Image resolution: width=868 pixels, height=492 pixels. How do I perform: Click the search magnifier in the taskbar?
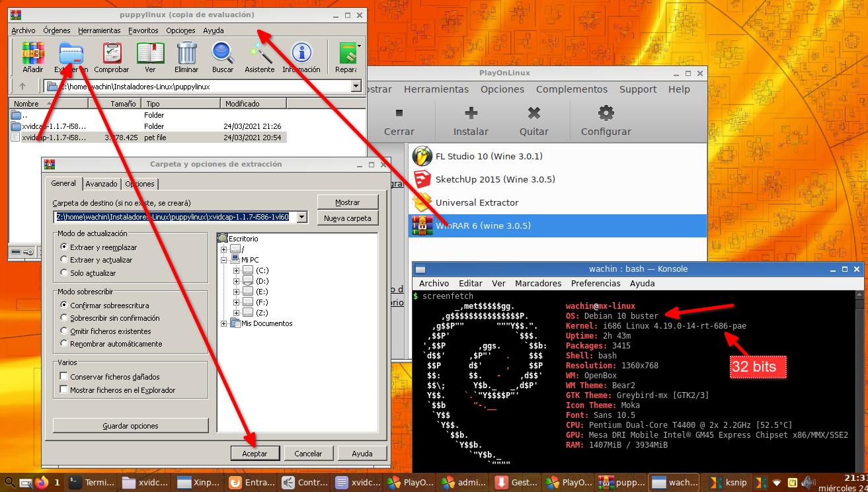click(x=9, y=482)
